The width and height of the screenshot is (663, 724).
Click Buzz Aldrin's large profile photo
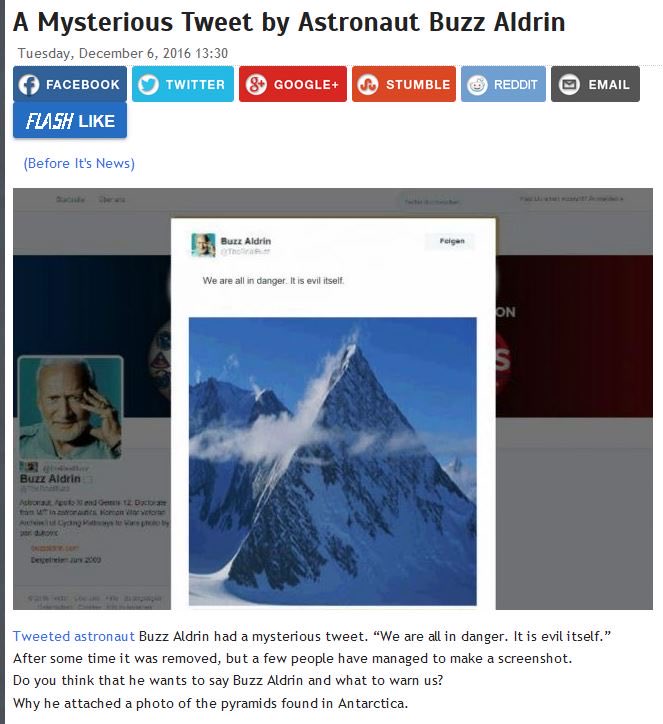pos(70,408)
